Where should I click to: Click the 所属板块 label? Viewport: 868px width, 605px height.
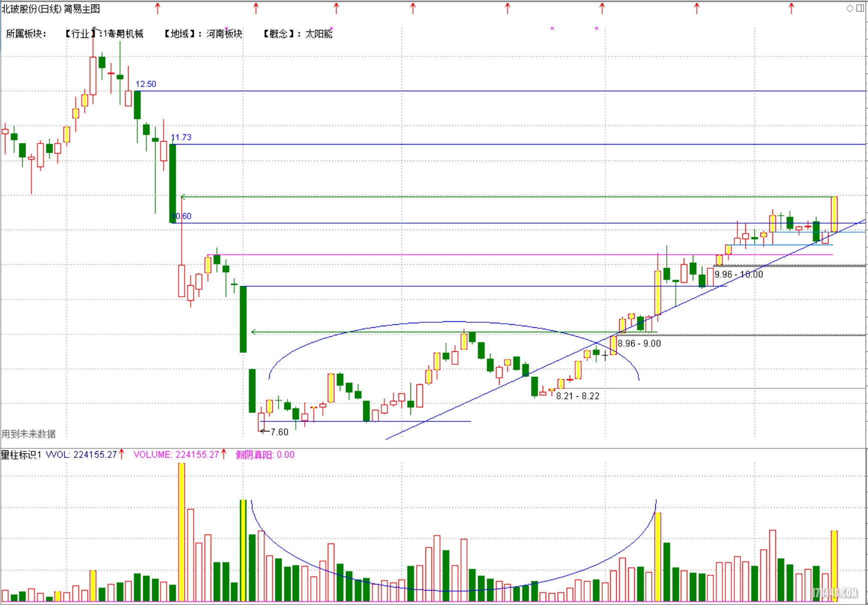[x=26, y=34]
